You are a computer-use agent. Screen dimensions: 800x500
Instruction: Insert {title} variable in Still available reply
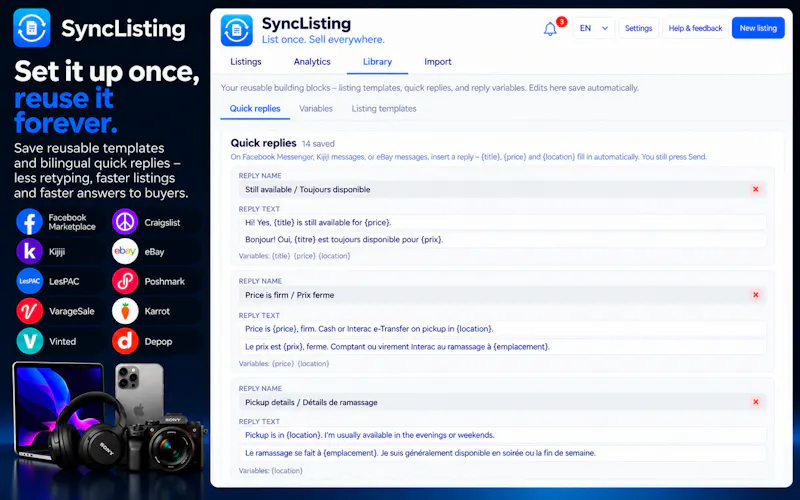click(281, 256)
